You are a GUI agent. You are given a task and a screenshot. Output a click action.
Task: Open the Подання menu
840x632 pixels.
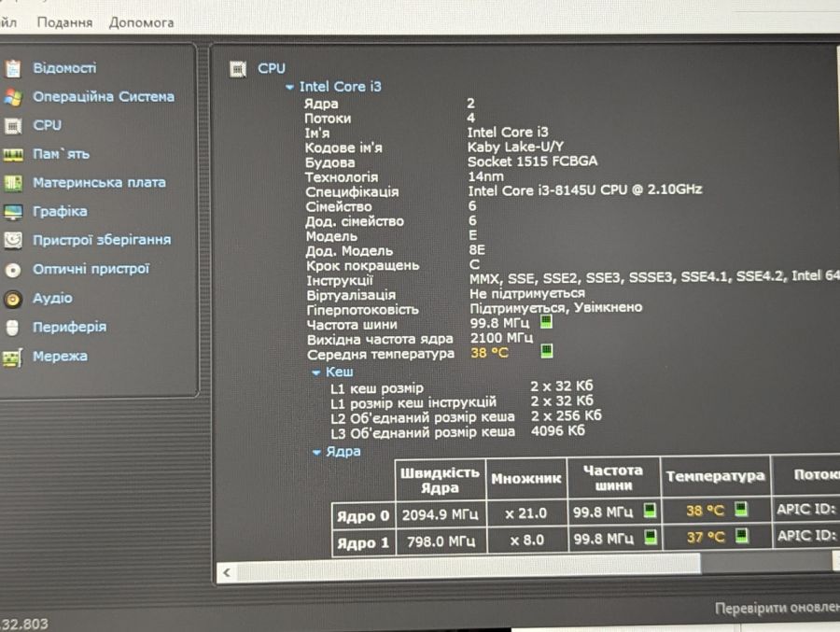point(64,22)
